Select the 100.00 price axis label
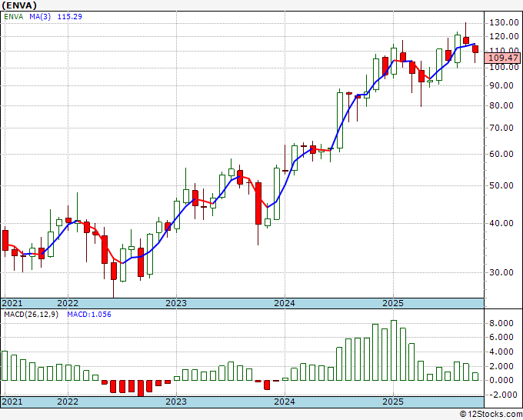Image resolution: width=523 pixels, height=420 pixels. pyautogui.click(x=504, y=67)
